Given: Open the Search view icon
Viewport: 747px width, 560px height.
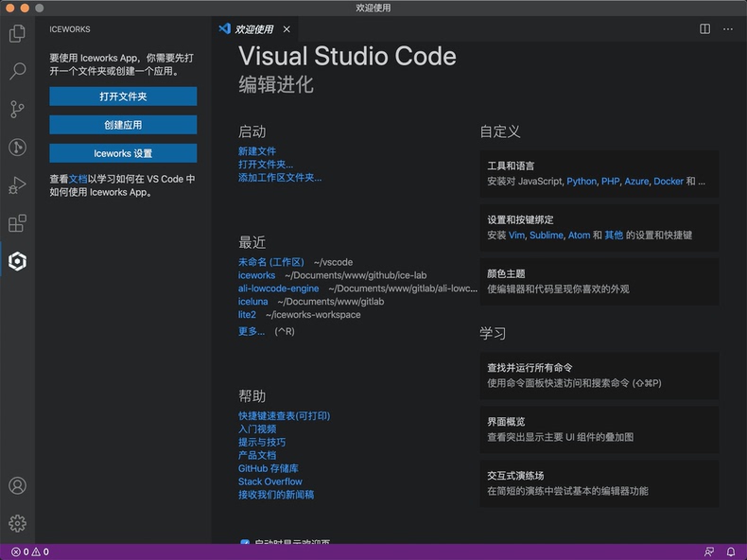Looking at the screenshot, I should click(17, 71).
